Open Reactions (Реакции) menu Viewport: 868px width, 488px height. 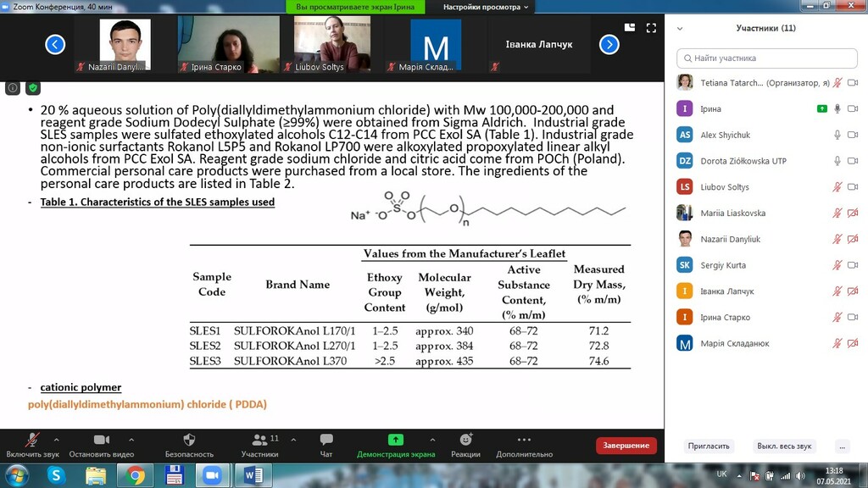click(465, 446)
